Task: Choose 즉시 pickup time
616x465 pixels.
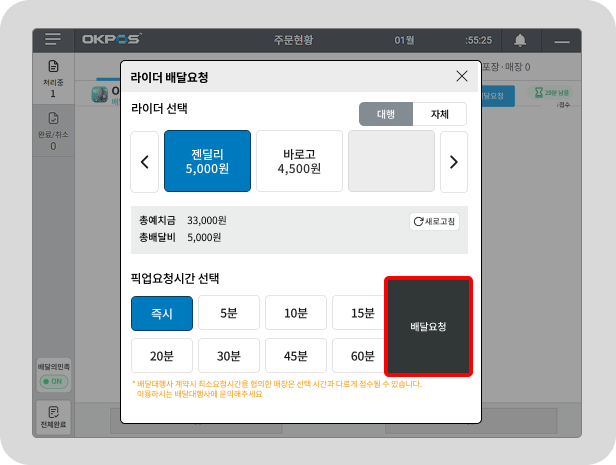Action: tap(161, 313)
